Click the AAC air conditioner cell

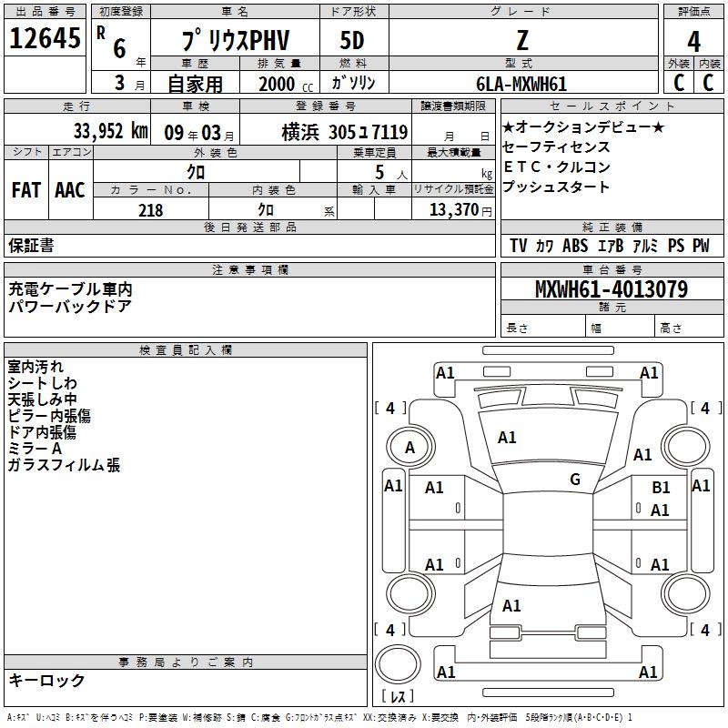[x=69, y=189]
